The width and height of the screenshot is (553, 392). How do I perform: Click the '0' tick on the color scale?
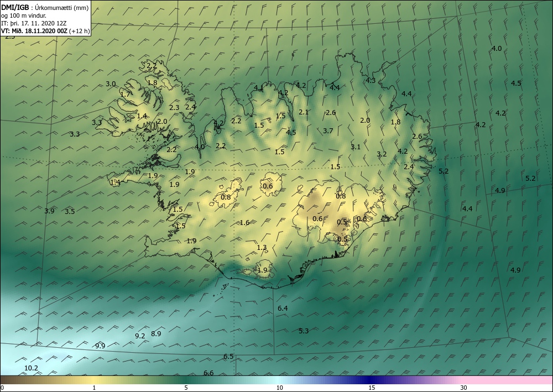[x=2, y=388]
